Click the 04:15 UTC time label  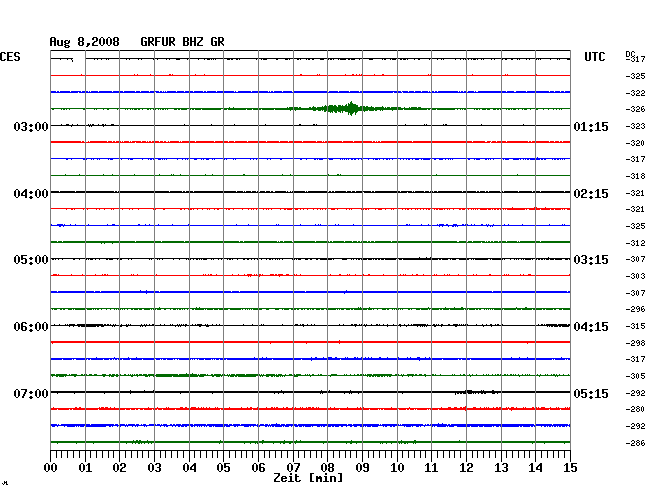tap(591, 327)
